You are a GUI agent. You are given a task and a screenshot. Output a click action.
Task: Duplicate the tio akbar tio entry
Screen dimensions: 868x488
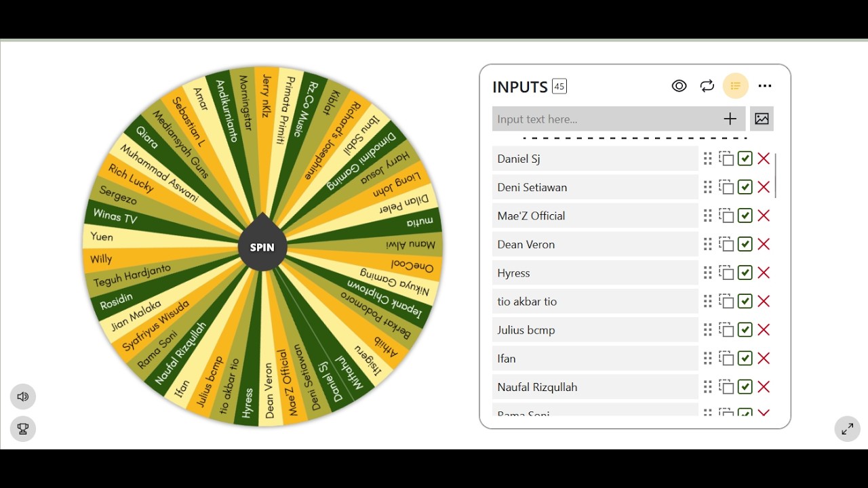click(x=726, y=301)
